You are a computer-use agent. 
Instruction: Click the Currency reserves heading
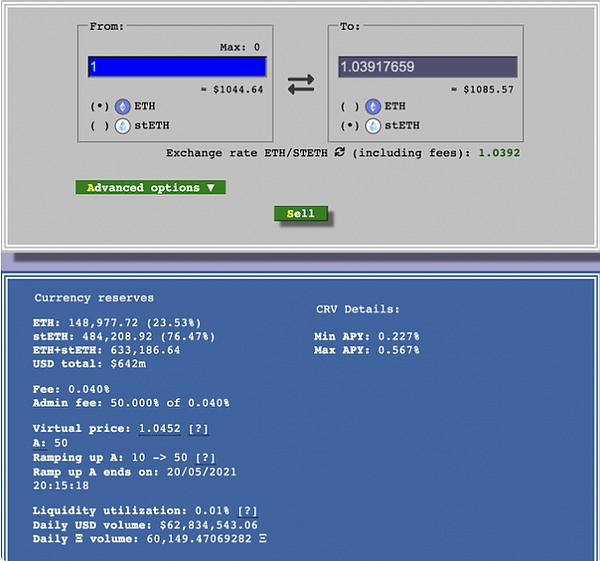coord(94,298)
